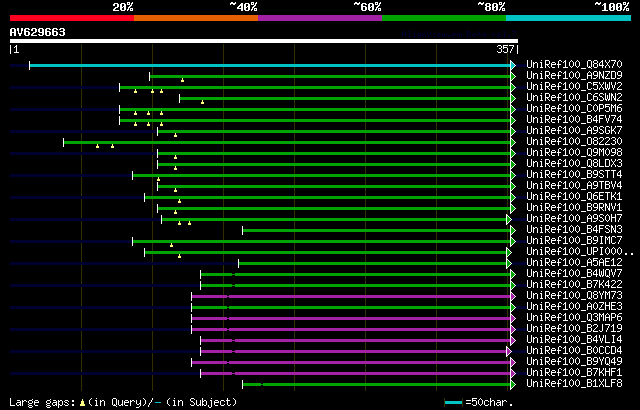Select the UniRef100_Q3MAP6 label
640x410 pixels.
pos(574,318)
